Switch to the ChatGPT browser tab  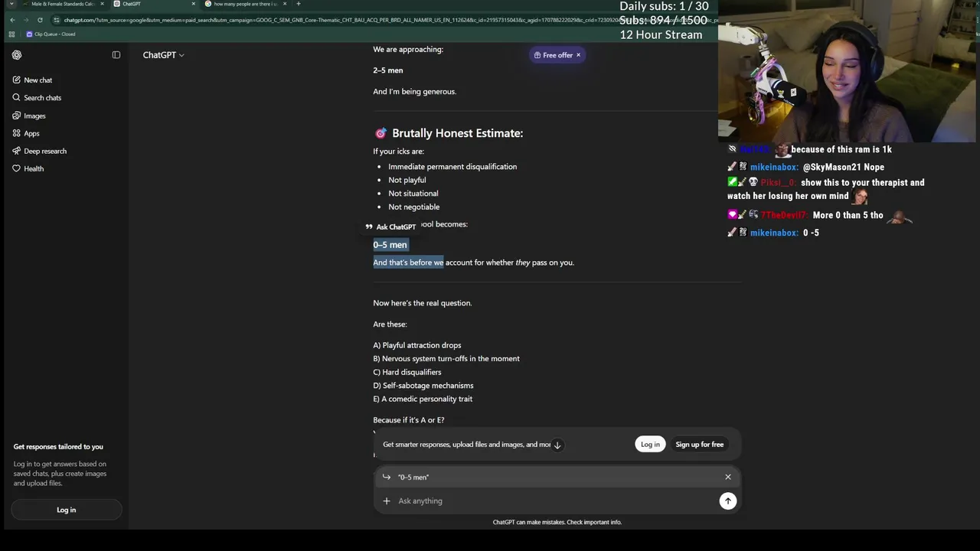(153, 4)
